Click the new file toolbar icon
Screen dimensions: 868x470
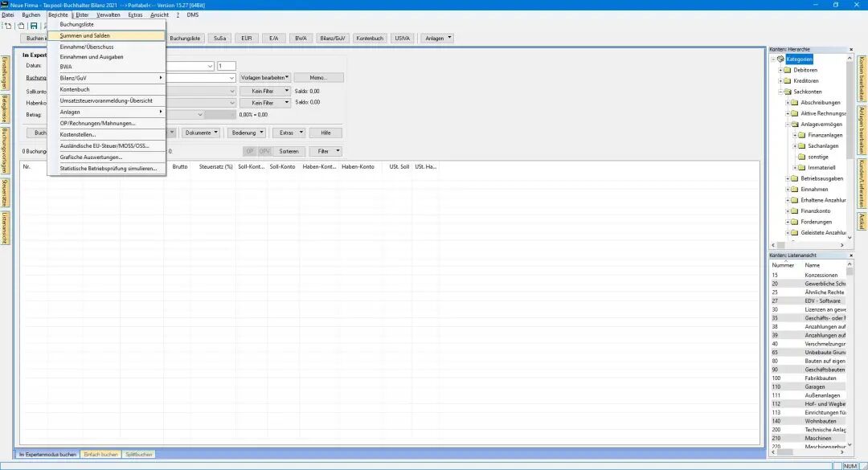pos(8,26)
